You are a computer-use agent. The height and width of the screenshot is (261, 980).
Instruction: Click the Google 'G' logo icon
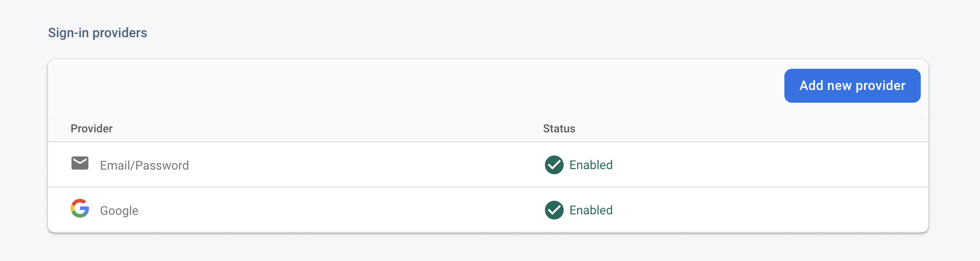pyautogui.click(x=80, y=208)
